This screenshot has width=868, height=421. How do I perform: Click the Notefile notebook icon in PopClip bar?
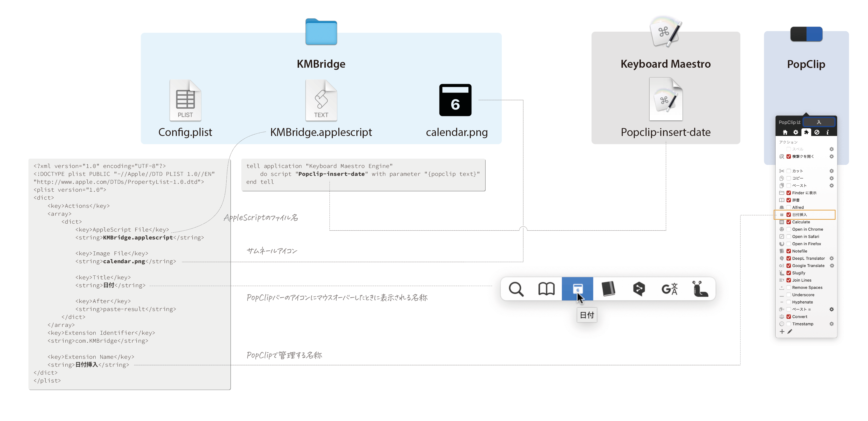point(608,289)
